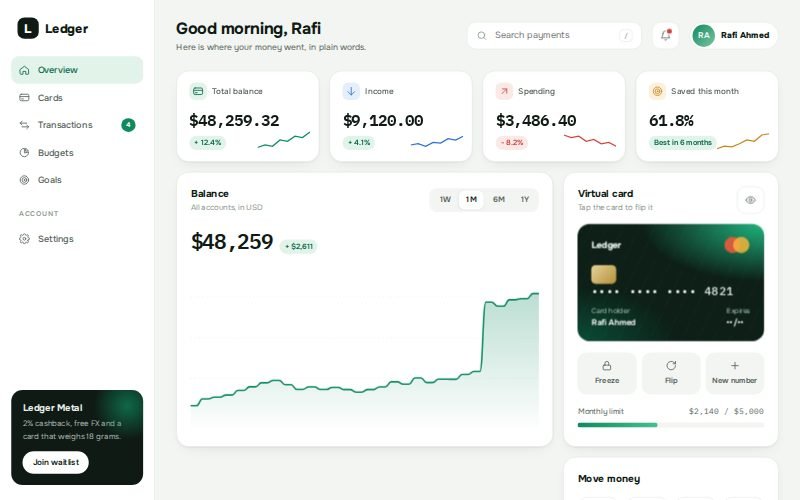This screenshot has width=800, height=500.
Task: Click the gold chip on the card
Action: [x=604, y=274]
